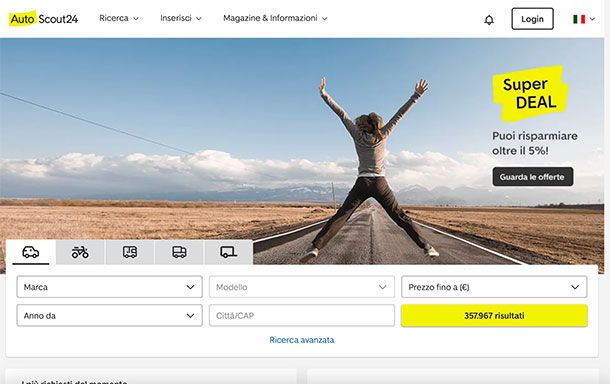Select the truck vehicle type tab

pyautogui.click(x=179, y=252)
